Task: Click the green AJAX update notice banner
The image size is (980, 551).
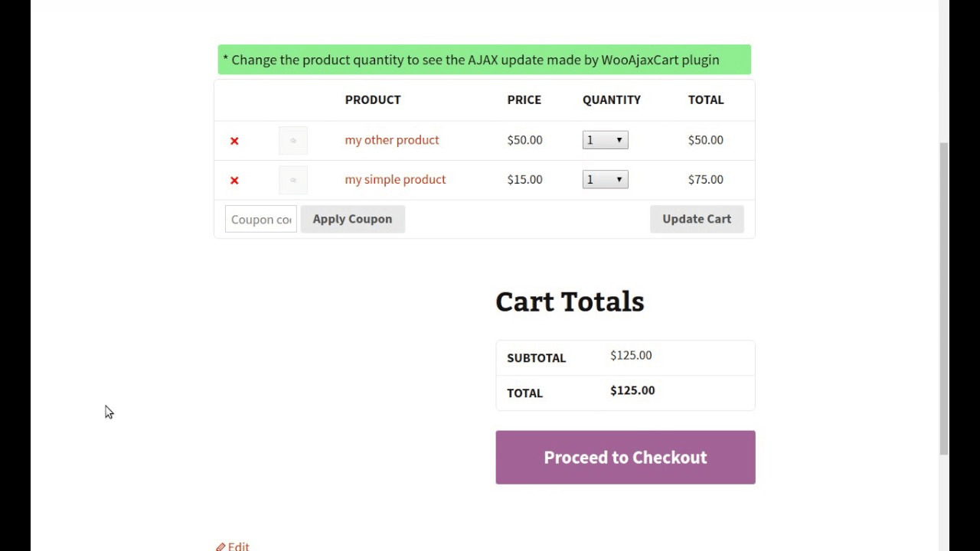Action: [484, 60]
